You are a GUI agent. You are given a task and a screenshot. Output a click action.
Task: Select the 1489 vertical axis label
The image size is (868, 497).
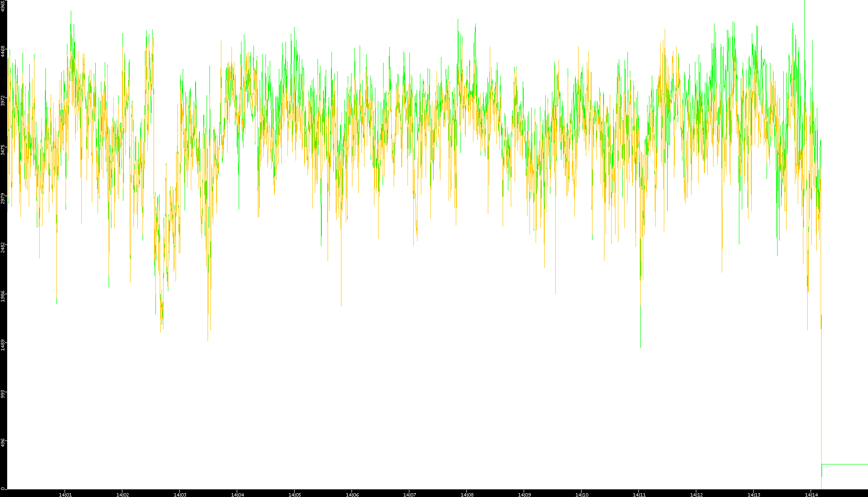click(x=3, y=345)
